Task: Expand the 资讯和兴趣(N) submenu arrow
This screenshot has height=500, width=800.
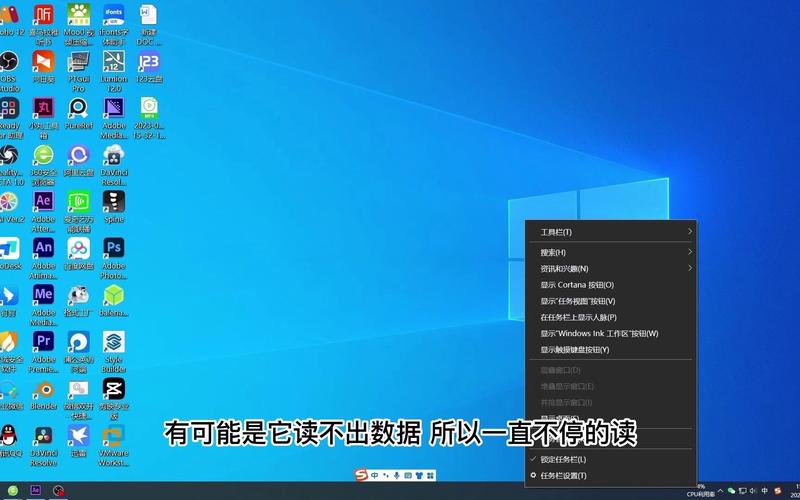Action: [689, 268]
